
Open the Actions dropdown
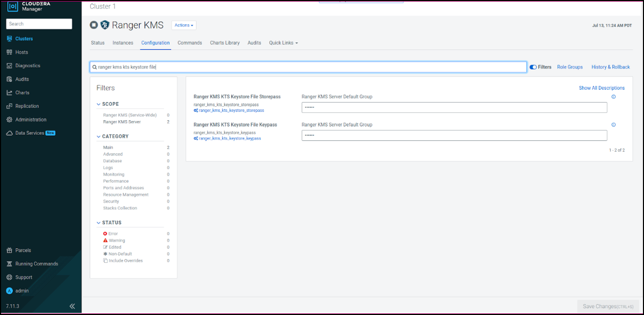[184, 25]
